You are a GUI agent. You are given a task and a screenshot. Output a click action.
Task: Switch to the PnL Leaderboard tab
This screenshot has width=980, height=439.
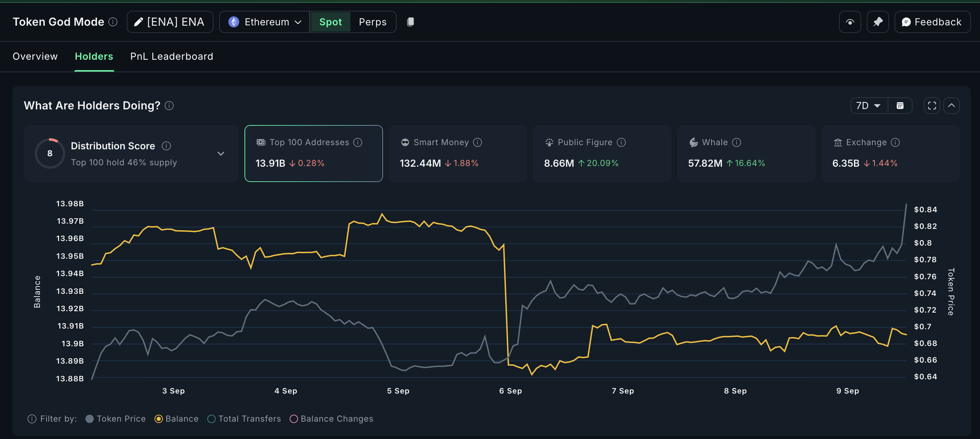[x=172, y=56]
